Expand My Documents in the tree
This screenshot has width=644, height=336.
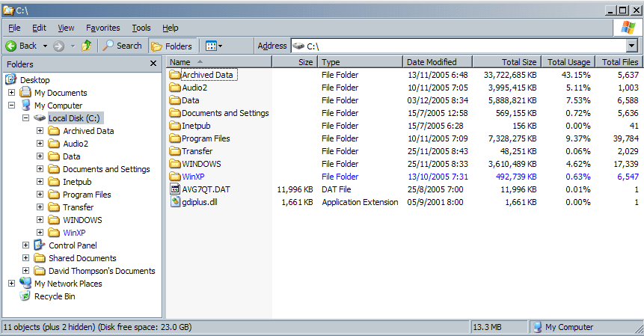11,93
